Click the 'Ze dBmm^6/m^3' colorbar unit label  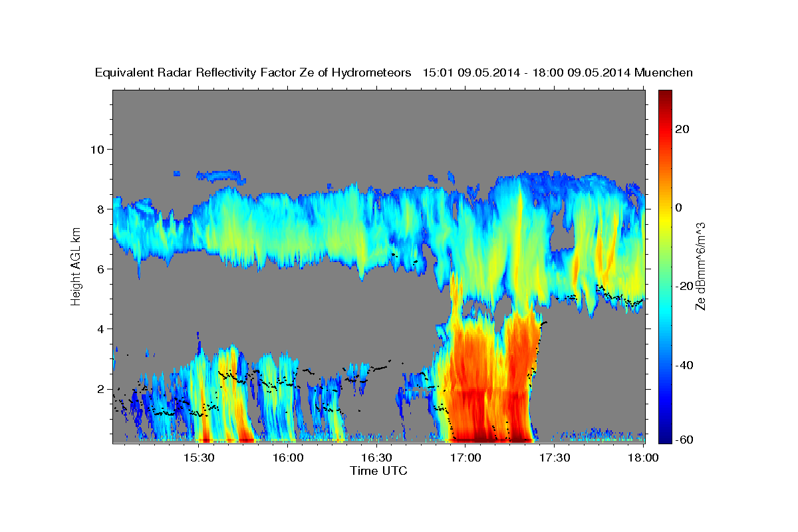pos(700,265)
